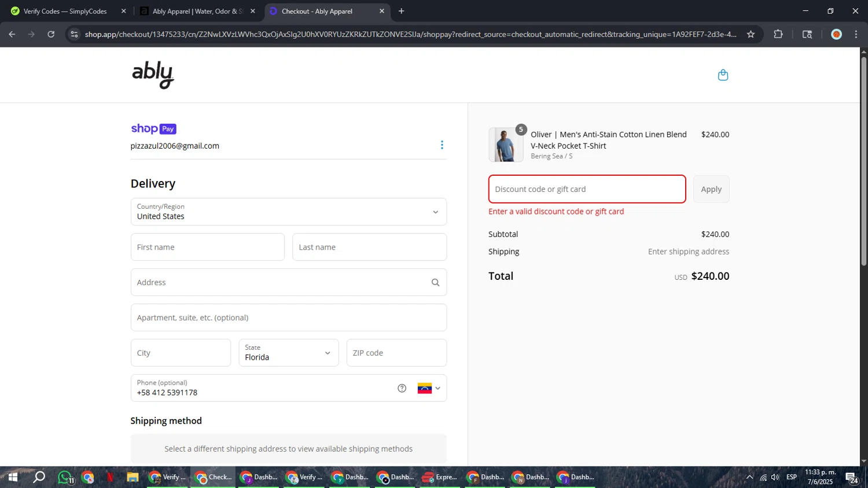The width and height of the screenshot is (868, 488).
Task: Open the Windows Start menu
Action: coord(13,478)
